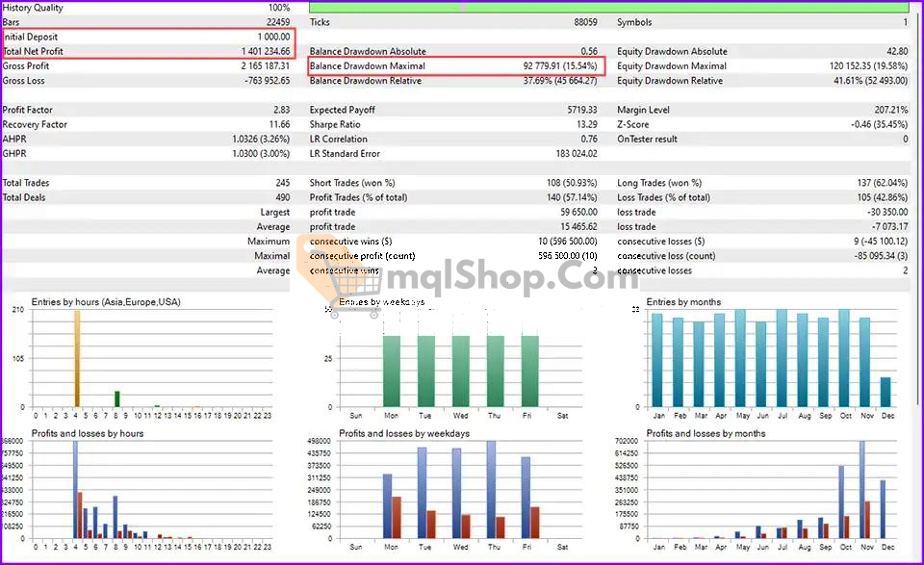The width and height of the screenshot is (924, 565).
Task: Click the tall orange bar in Entries by hours
Action: [76, 358]
